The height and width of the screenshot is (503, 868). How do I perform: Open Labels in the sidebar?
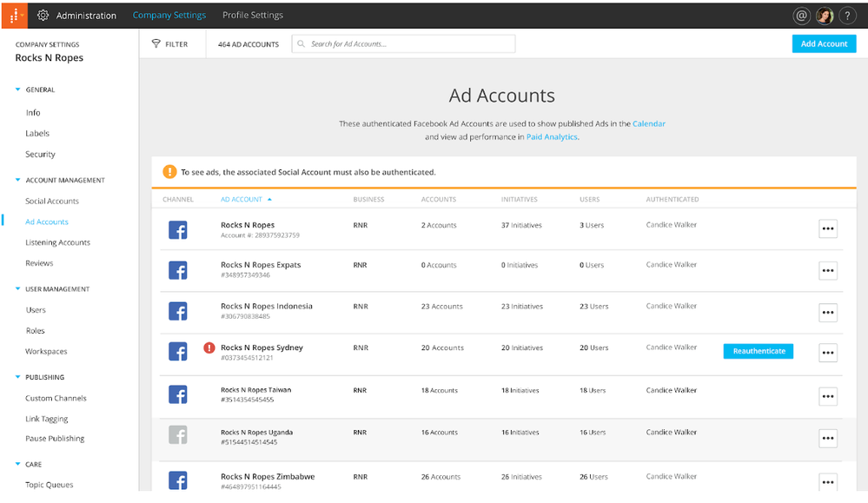click(37, 134)
